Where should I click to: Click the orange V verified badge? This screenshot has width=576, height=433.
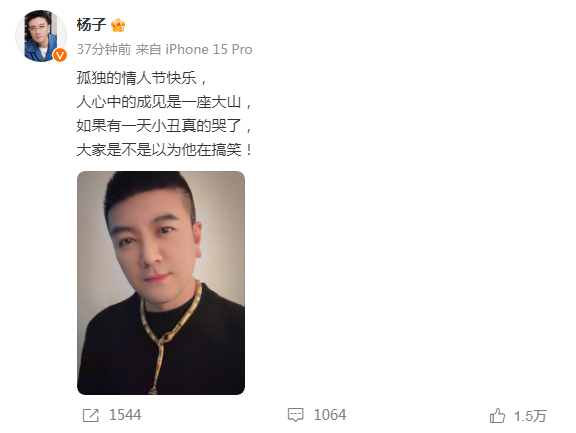pos(60,55)
